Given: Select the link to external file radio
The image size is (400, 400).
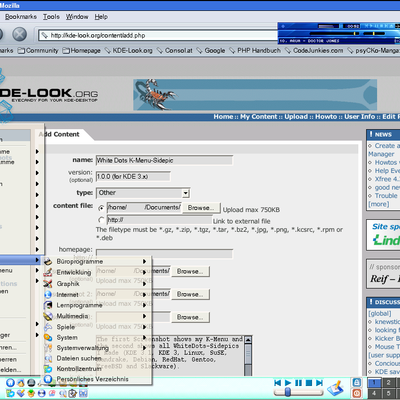Looking at the screenshot, I should [101, 220].
